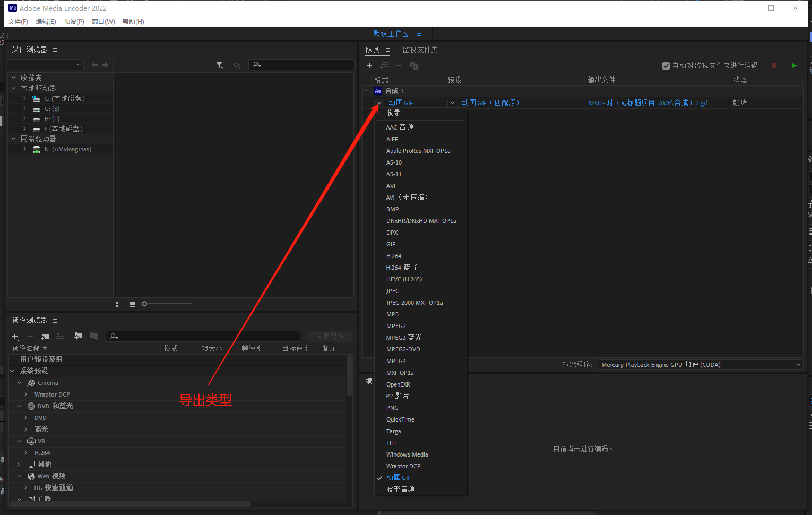
Task: Click the add source plus icon in queue
Action: click(369, 66)
